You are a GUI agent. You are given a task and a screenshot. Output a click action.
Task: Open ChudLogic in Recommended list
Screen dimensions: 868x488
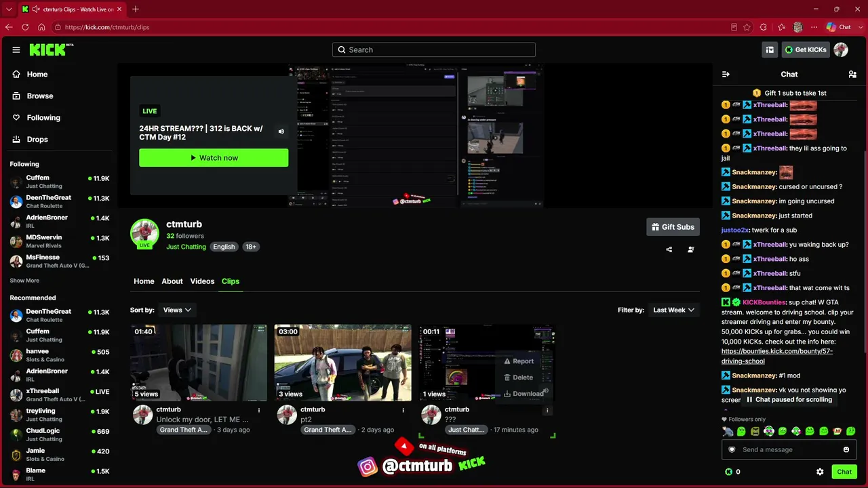[60, 435]
